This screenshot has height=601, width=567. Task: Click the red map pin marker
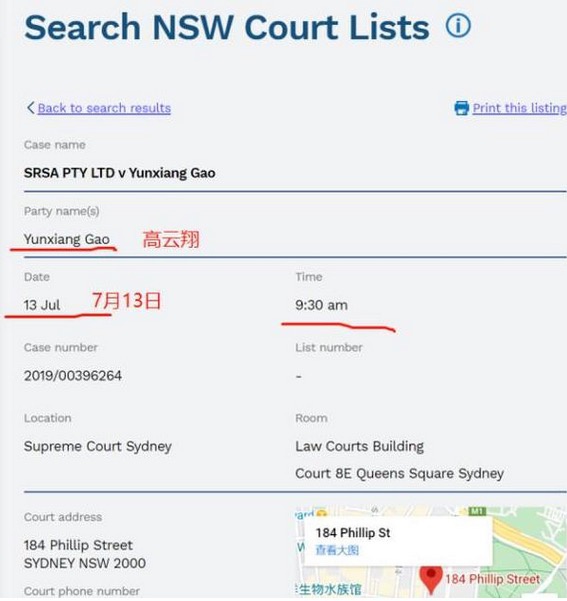[431, 579]
